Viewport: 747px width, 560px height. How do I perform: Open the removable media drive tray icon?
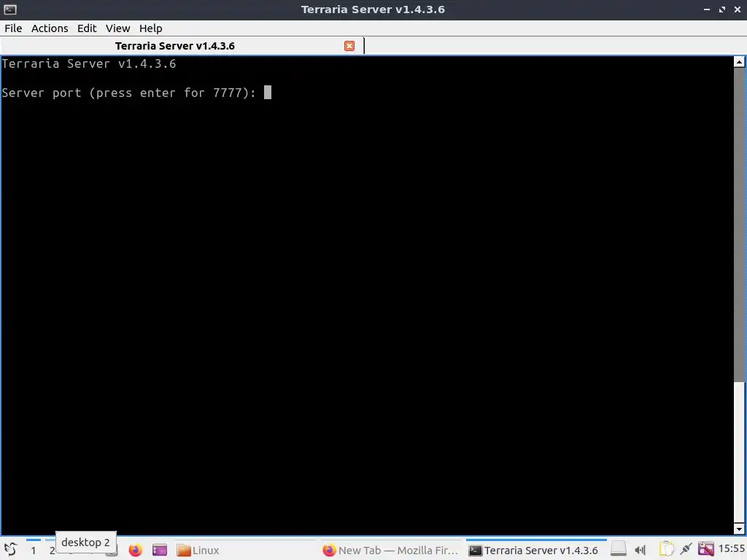[x=619, y=550]
